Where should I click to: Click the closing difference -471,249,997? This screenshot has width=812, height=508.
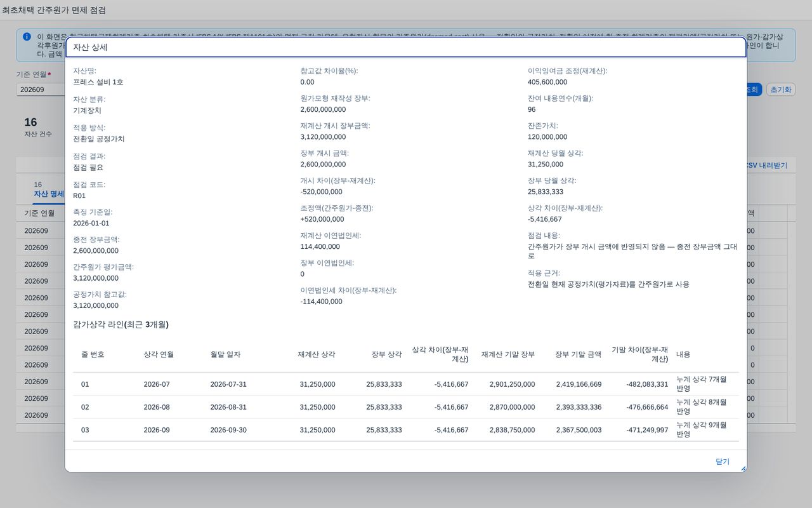(647, 430)
